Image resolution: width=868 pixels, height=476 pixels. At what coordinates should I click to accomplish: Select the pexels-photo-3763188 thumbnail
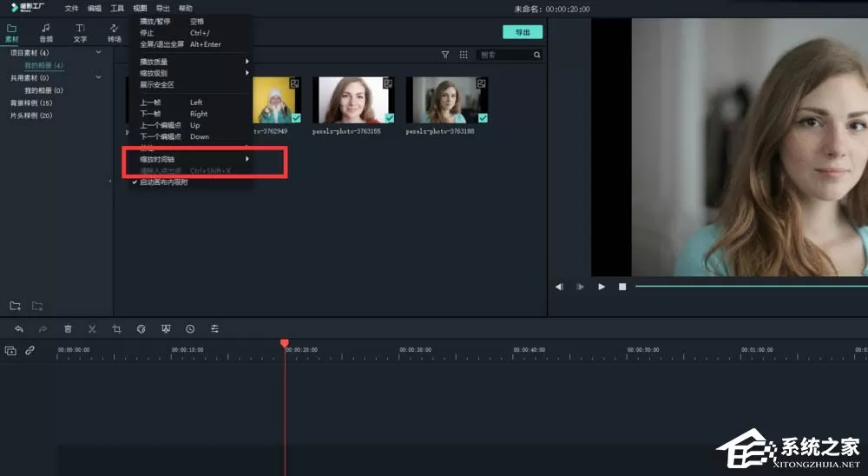click(447, 100)
